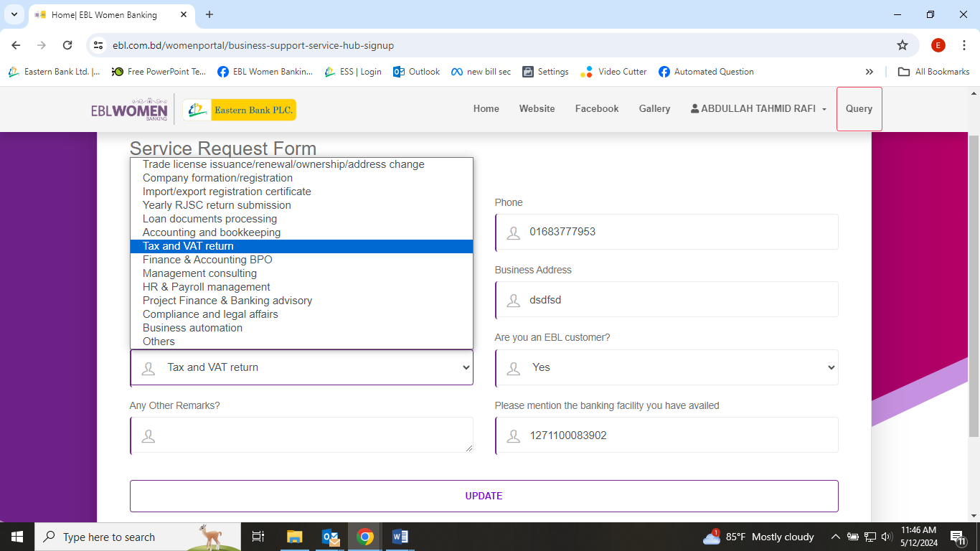Click the Any Other Remarks text area
This screenshot has width=980, height=551.
301,435
